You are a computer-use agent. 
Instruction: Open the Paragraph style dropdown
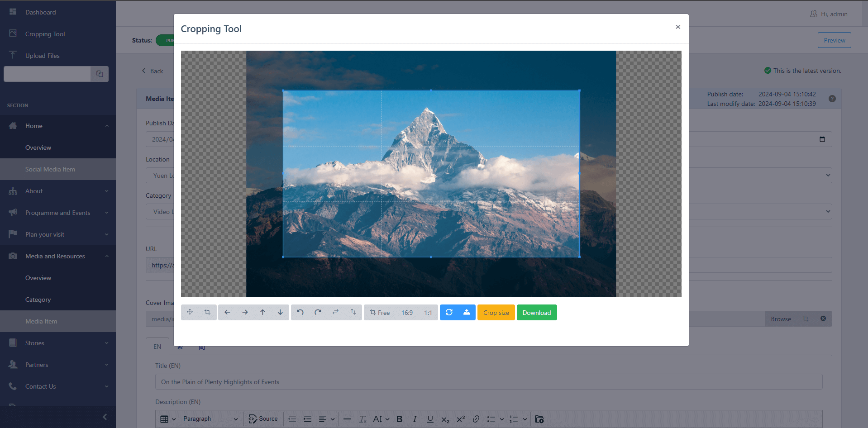[x=210, y=418]
